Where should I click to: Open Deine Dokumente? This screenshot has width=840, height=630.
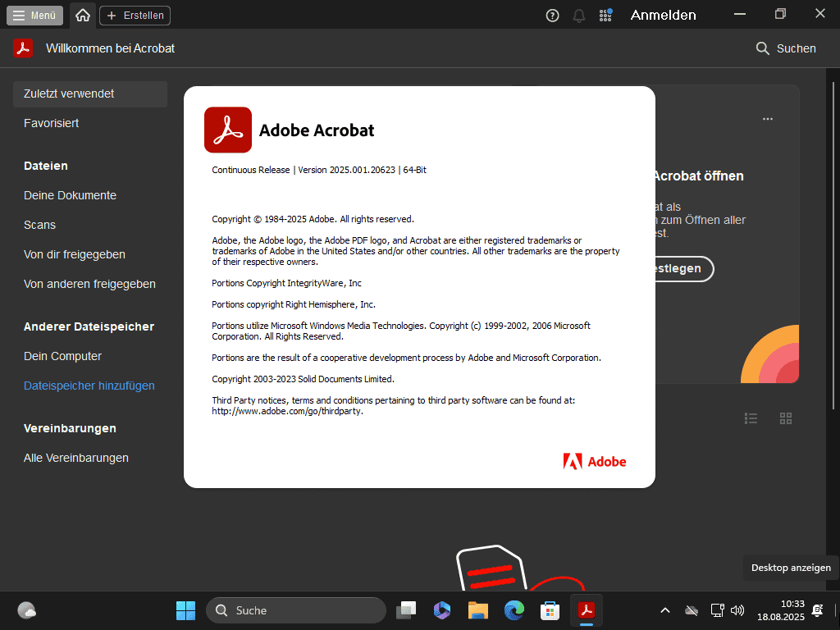(x=71, y=195)
